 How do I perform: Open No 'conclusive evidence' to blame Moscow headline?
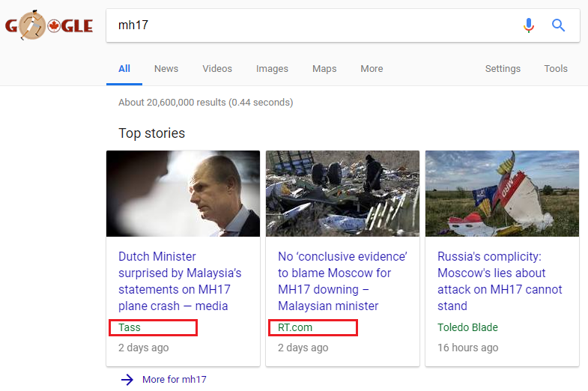pyautogui.click(x=342, y=281)
